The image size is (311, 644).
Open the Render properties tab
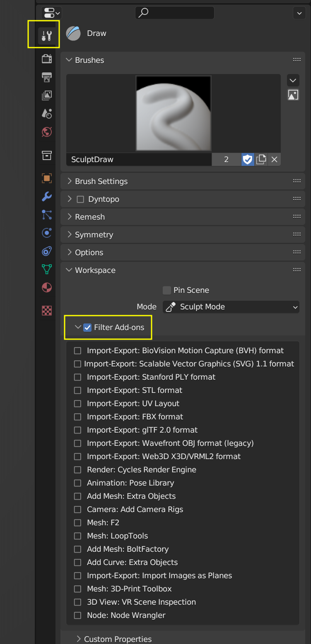(x=47, y=59)
